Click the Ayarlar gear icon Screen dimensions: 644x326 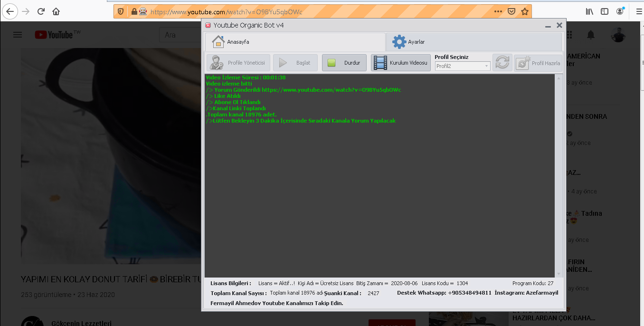point(399,42)
